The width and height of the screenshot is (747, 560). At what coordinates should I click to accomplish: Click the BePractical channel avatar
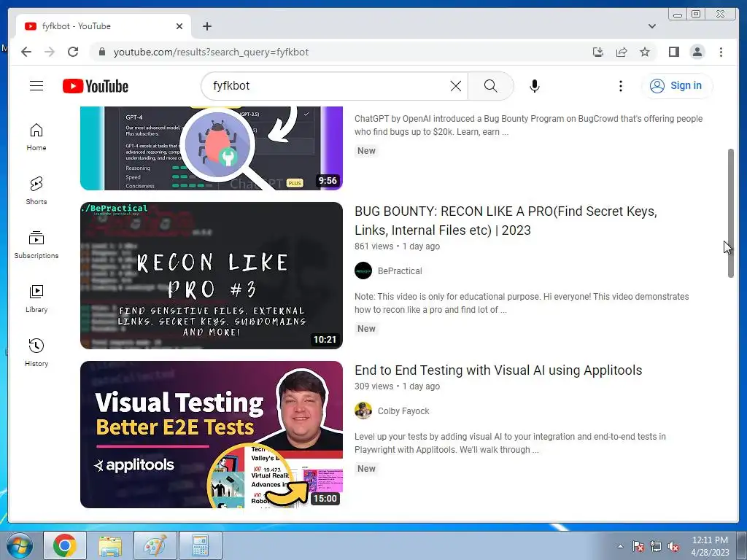pos(363,271)
